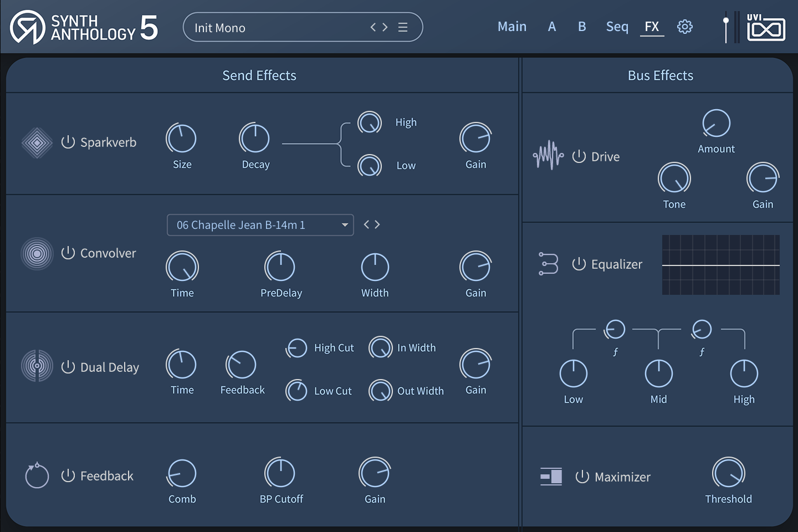Click the Drive Amount knob
The height and width of the screenshot is (532, 798).
pyautogui.click(x=716, y=123)
